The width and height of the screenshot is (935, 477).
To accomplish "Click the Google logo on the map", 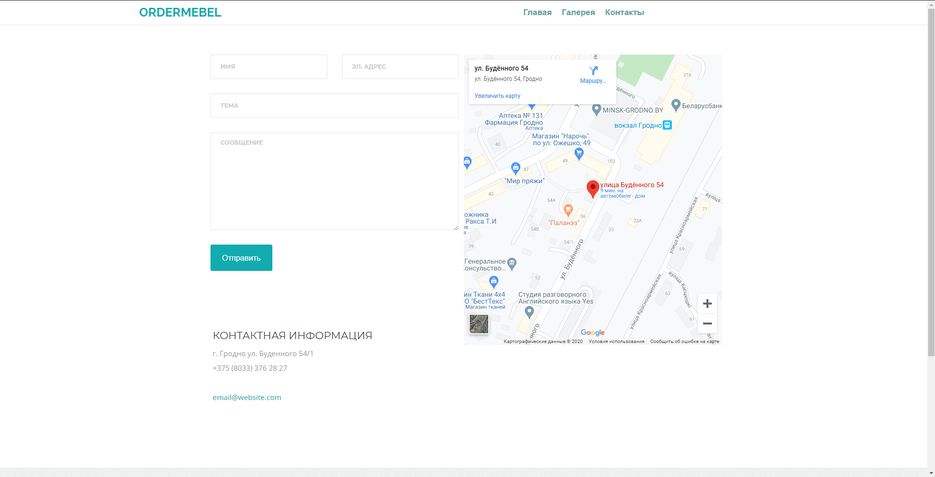I will pyautogui.click(x=592, y=333).
